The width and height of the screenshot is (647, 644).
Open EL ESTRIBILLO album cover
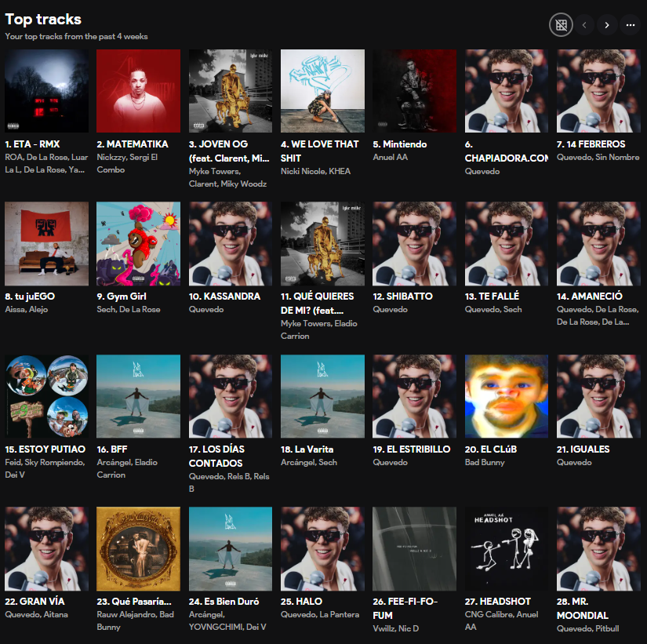click(414, 396)
